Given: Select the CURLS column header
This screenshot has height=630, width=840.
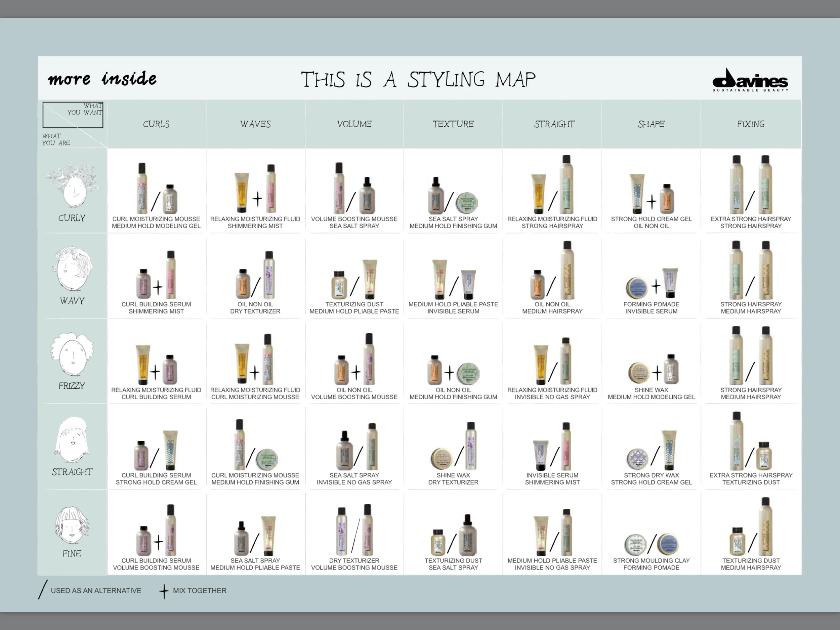Looking at the screenshot, I should click(156, 124).
